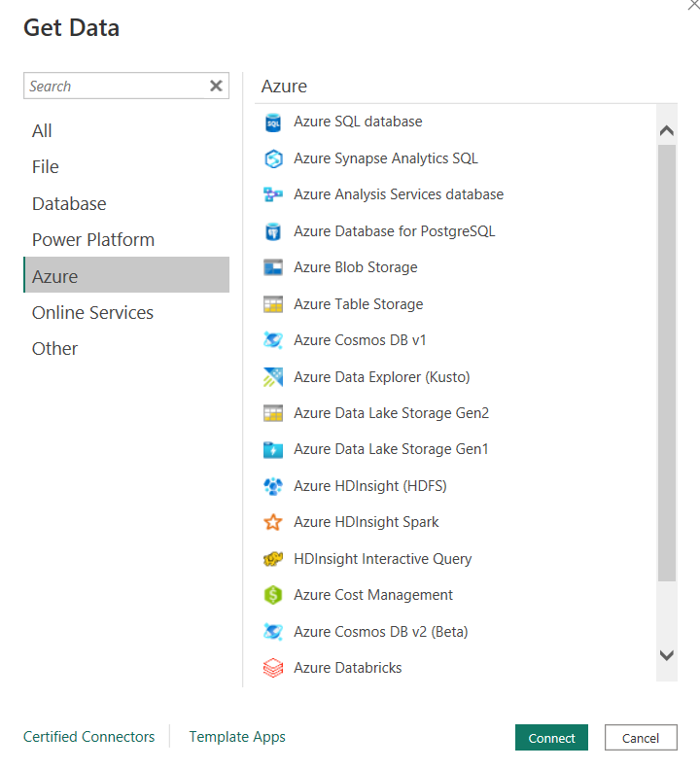This screenshot has width=700, height=769.
Task: Click the HDInsight Interactive Query icon
Action: click(x=273, y=559)
